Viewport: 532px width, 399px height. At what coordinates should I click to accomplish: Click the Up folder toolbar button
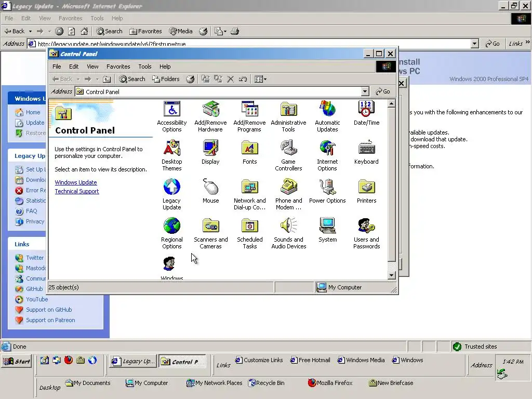pos(107,79)
